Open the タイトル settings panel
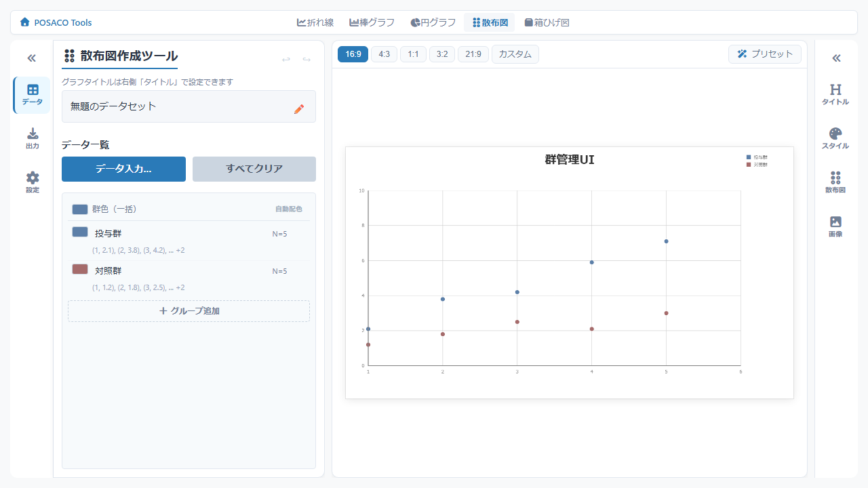The image size is (868, 488). [x=835, y=95]
